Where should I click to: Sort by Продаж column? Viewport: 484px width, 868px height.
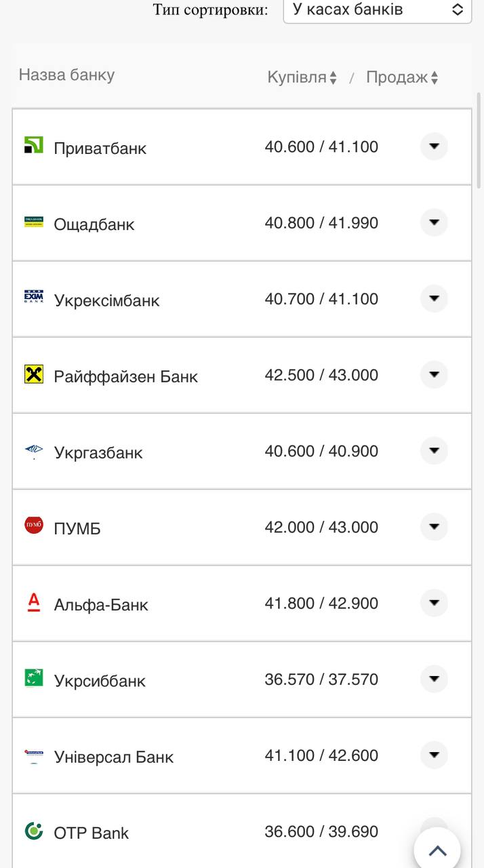coord(402,77)
